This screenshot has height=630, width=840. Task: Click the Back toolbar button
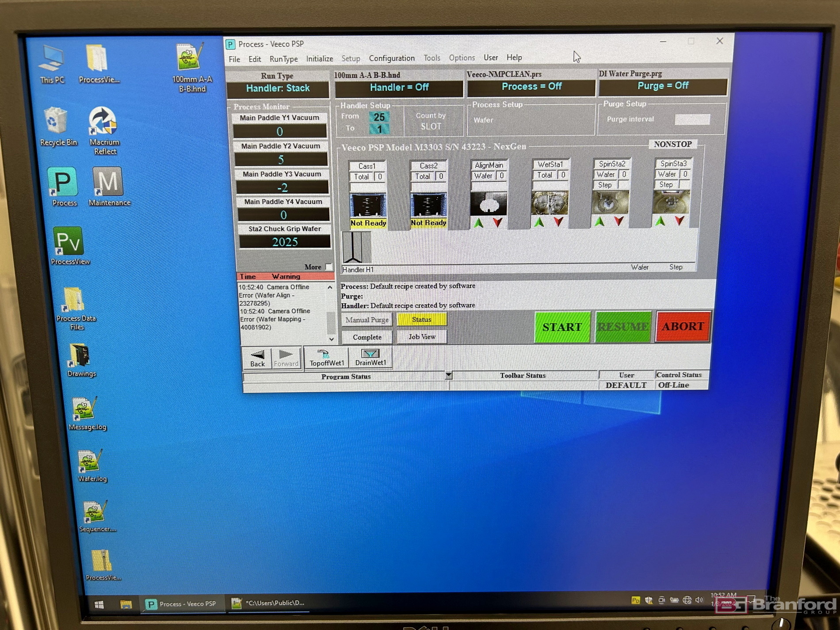[x=257, y=358]
